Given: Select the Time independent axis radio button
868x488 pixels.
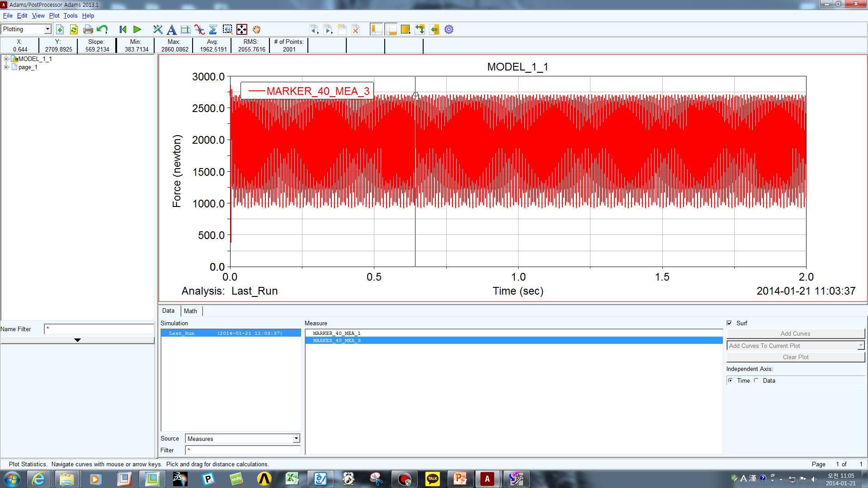Looking at the screenshot, I should click(x=731, y=380).
